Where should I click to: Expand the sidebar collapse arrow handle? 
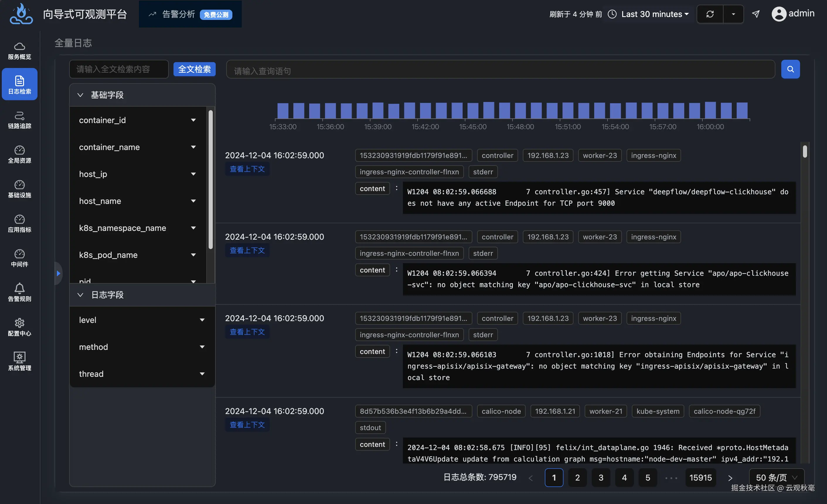pyautogui.click(x=58, y=273)
